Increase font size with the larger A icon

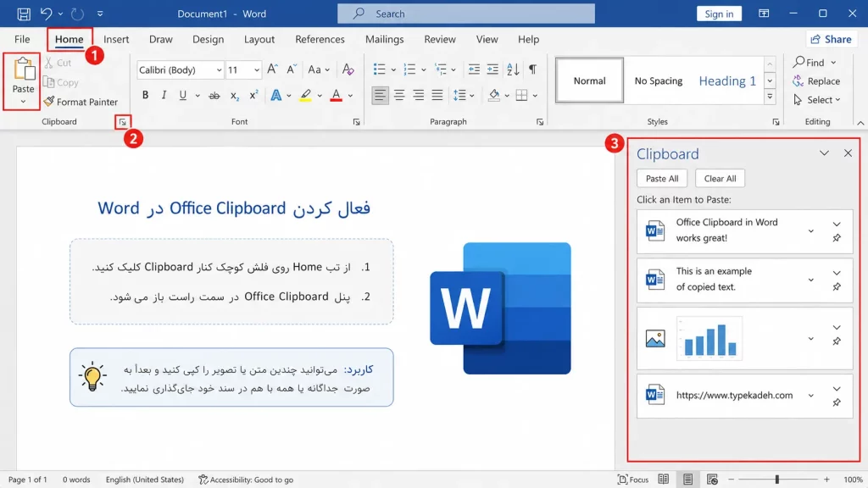tap(272, 69)
